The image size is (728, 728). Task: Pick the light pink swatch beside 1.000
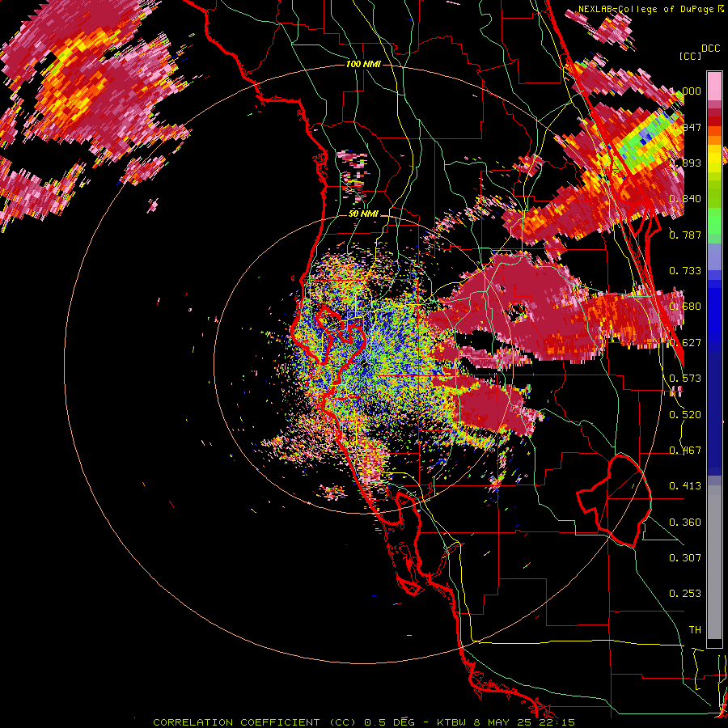tap(714, 87)
